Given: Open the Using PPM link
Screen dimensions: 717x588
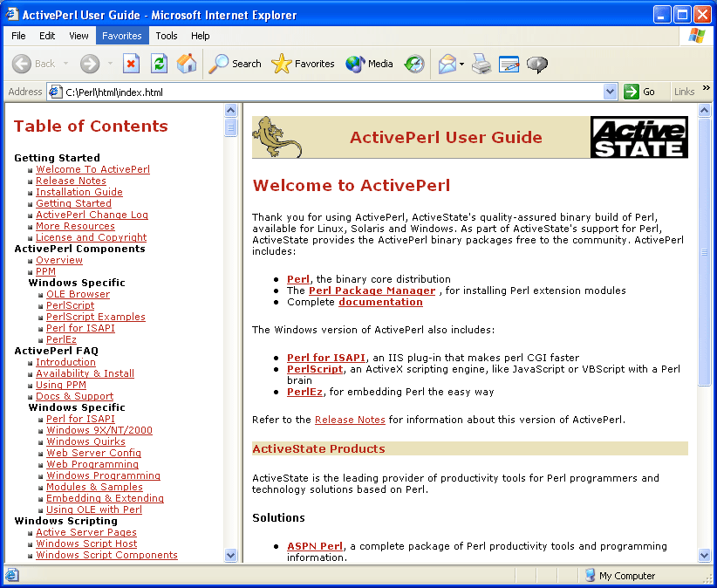Looking at the screenshot, I should [61, 385].
